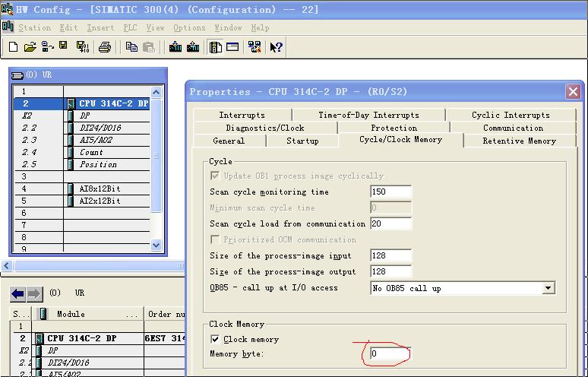Click the process-image input size field
This screenshot has width=588, height=377.
[390, 255]
